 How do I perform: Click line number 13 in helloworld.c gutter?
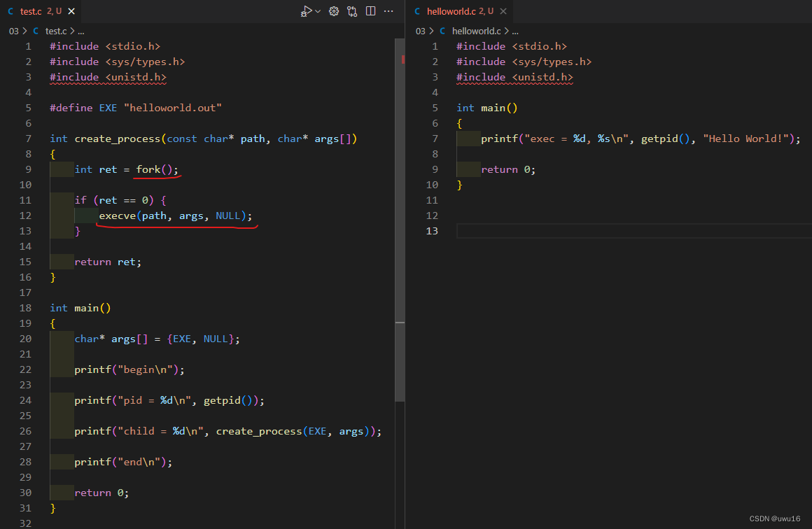[x=432, y=231]
